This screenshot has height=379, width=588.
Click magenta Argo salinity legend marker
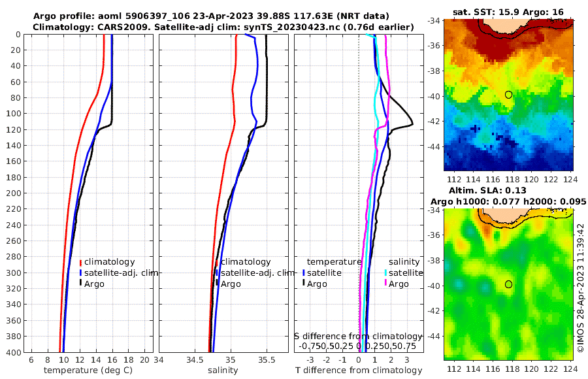coord(385,284)
